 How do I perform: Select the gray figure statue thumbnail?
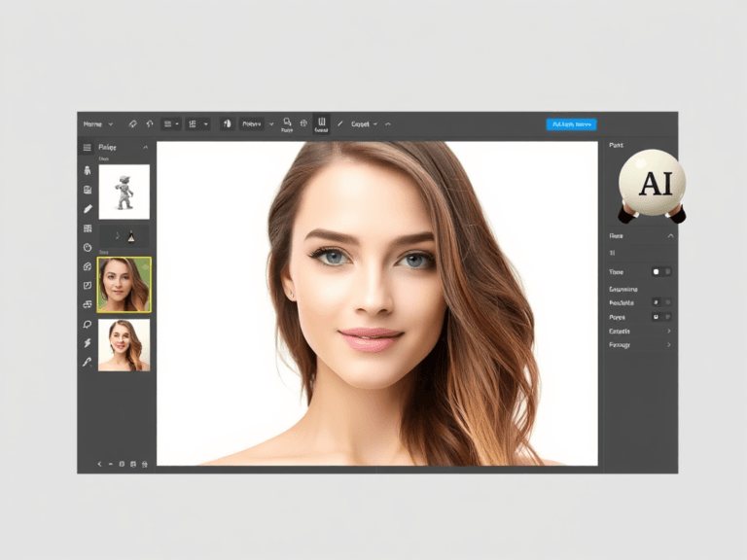[x=124, y=192]
